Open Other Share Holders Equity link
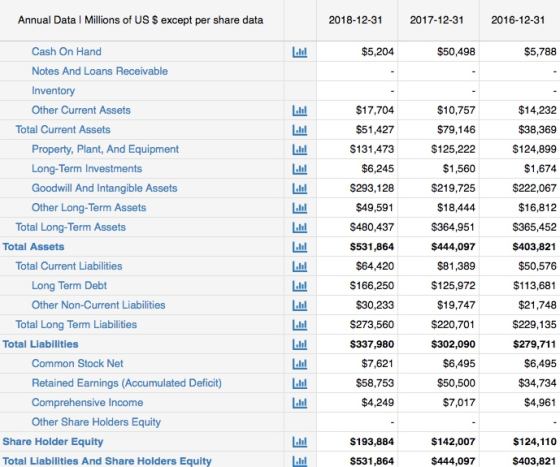This screenshot has height=467, width=560. pos(96,422)
